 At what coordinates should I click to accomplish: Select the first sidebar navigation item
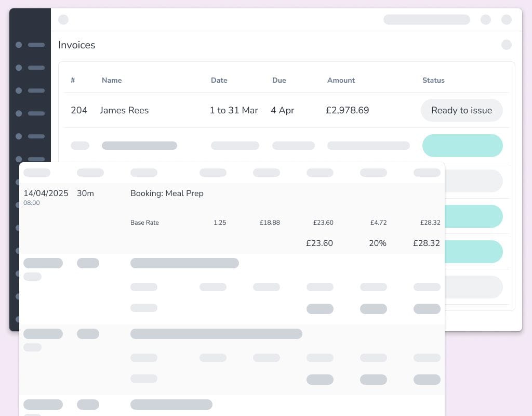pyautogui.click(x=30, y=45)
